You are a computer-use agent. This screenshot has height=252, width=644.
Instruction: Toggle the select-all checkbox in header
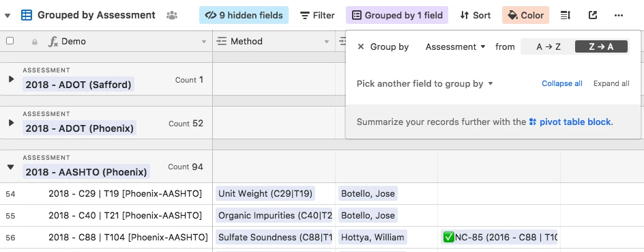coord(10,41)
